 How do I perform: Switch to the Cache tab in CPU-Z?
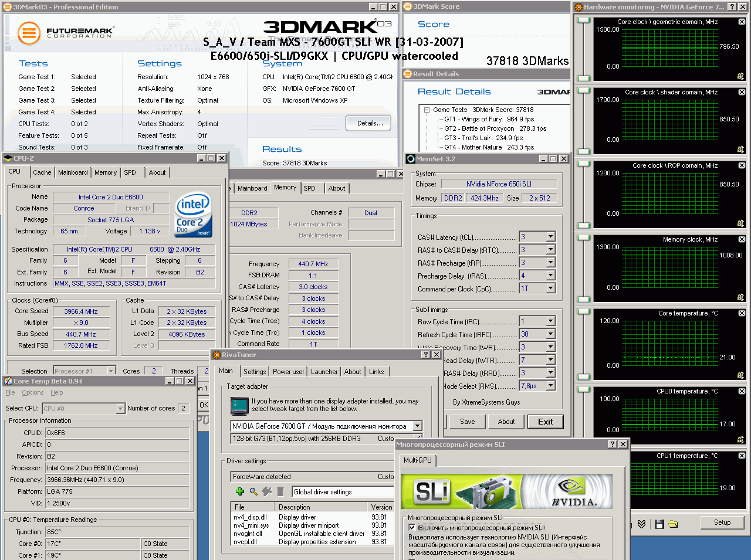(42, 172)
